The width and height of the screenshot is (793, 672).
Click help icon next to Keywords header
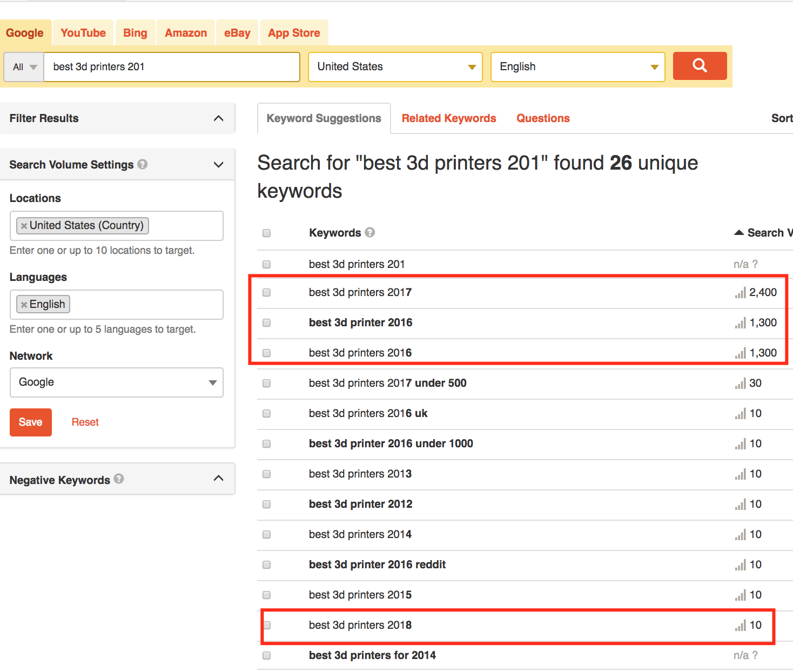(369, 232)
